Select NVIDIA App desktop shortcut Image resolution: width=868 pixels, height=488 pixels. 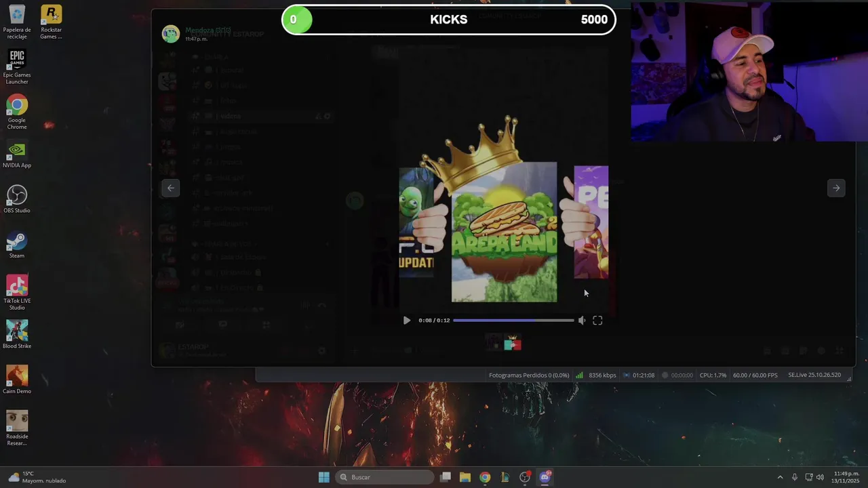click(x=17, y=155)
